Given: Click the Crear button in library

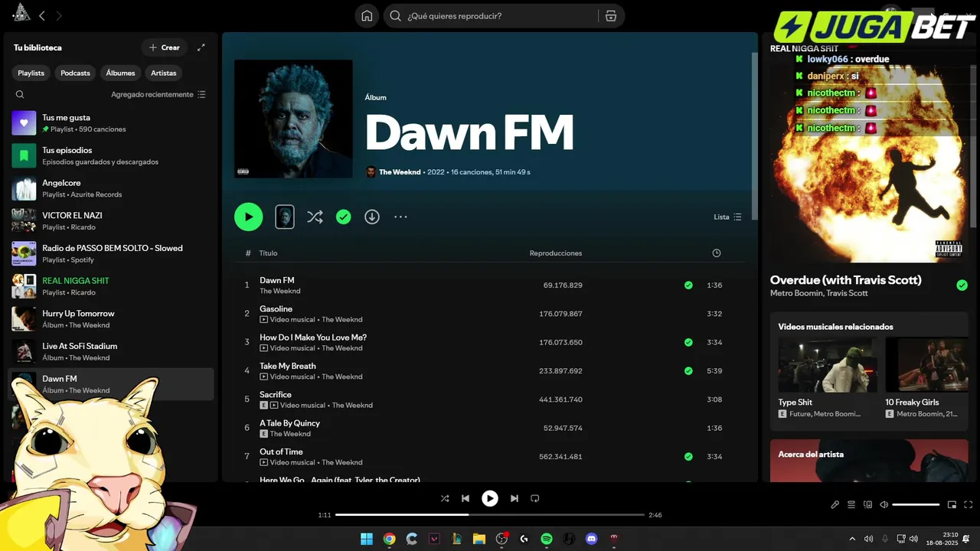Looking at the screenshot, I should pyautogui.click(x=165, y=47).
